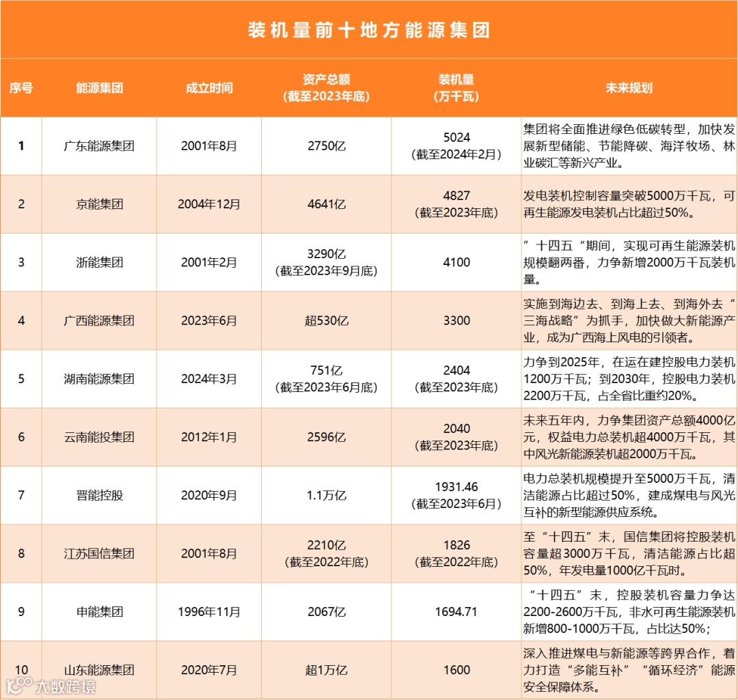
Task: Select the 浙能集团 cell
Action: (x=99, y=262)
